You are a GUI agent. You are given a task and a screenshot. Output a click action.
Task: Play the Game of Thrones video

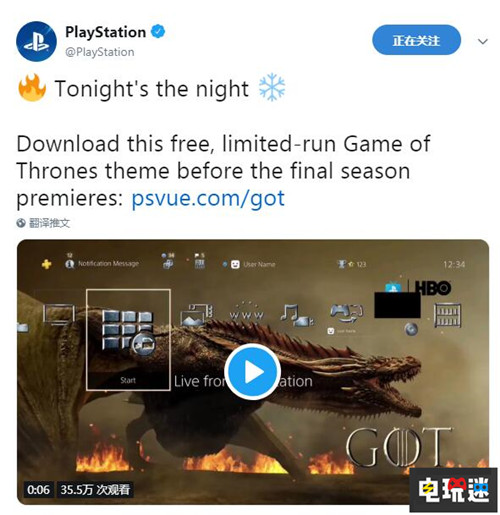[253, 371]
